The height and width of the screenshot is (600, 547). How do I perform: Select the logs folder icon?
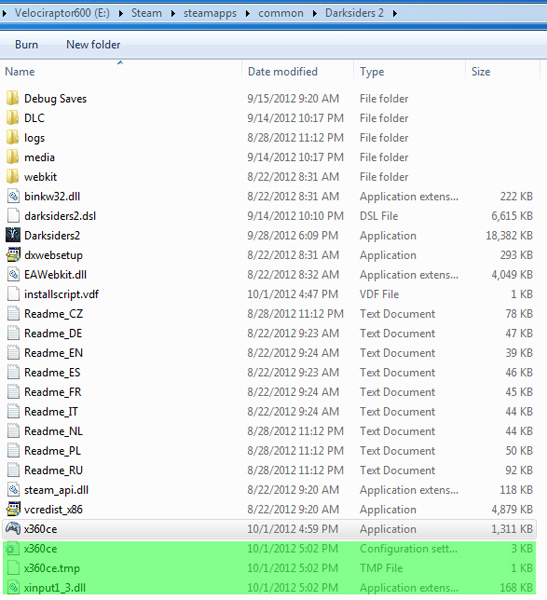pos(13,137)
